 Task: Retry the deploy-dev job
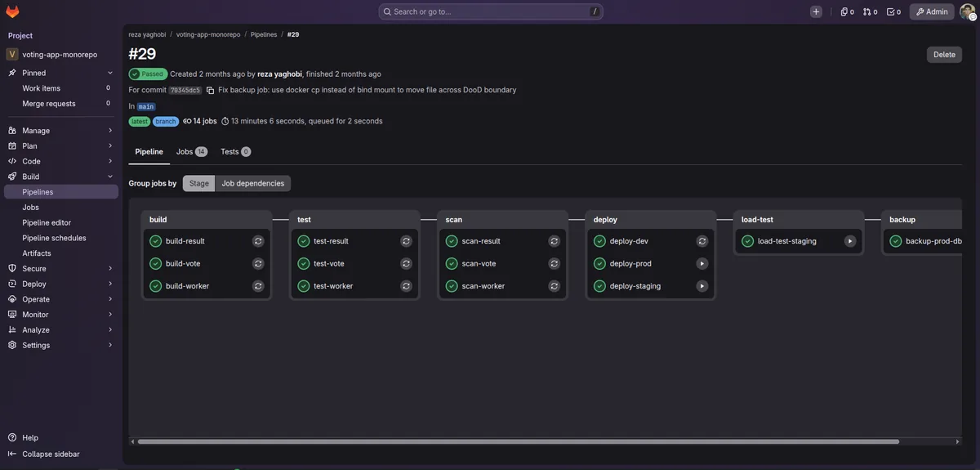coord(702,241)
